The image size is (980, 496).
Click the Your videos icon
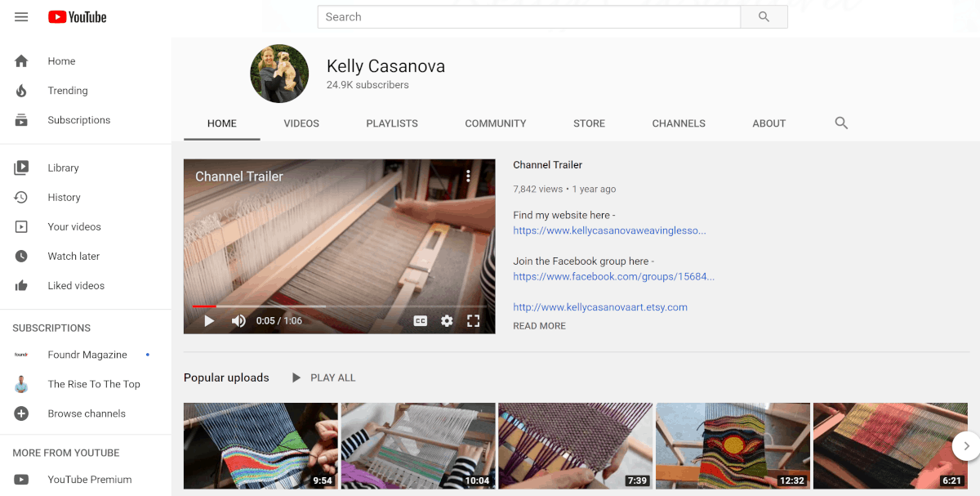pos(21,226)
